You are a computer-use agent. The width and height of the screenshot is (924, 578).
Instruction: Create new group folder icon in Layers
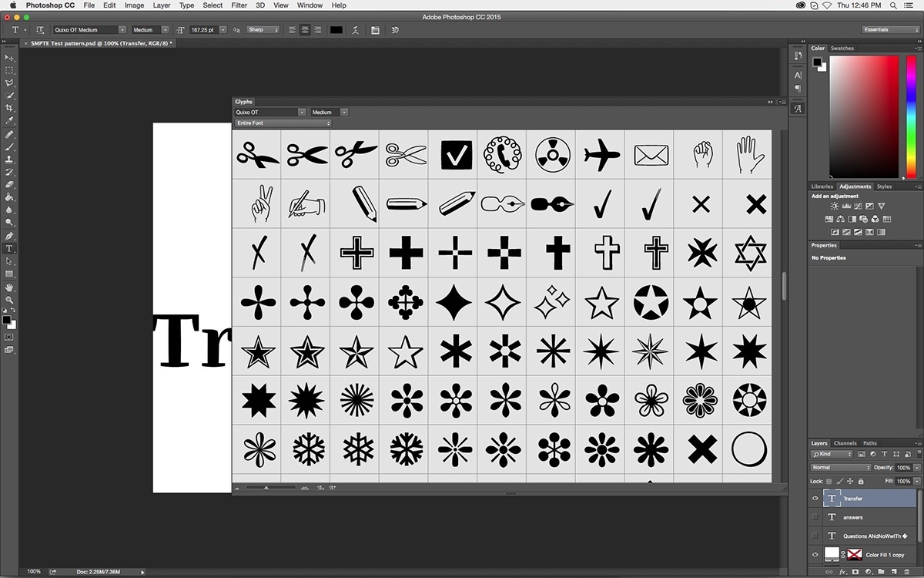(x=879, y=572)
